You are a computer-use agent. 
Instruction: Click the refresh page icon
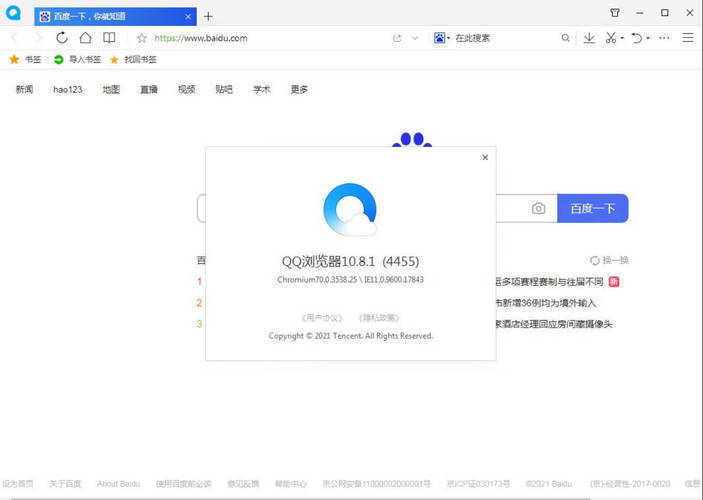pyautogui.click(x=62, y=38)
